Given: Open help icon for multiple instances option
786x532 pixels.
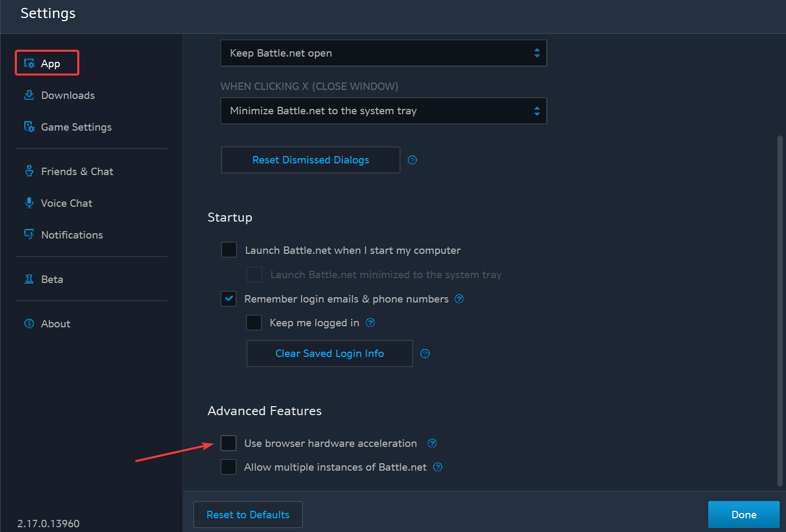Looking at the screenshot, I should (437, 467).
